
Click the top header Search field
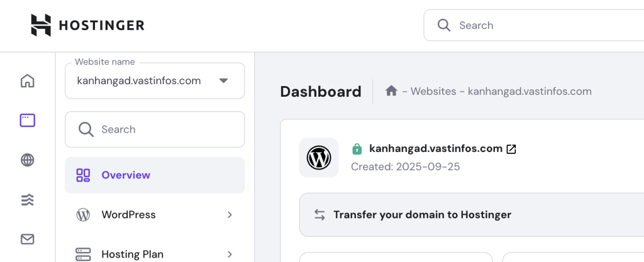click(x=541, y=25)
